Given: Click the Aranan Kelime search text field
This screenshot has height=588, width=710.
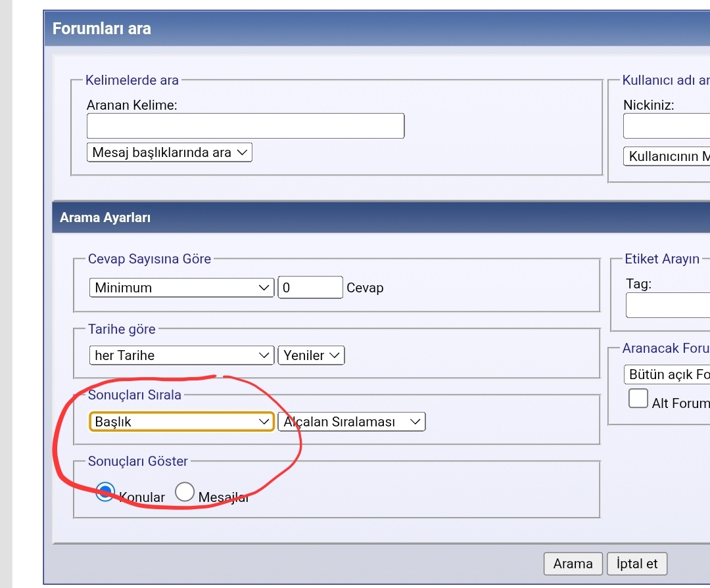Looking at the screenshot, I should coord(245,126).
